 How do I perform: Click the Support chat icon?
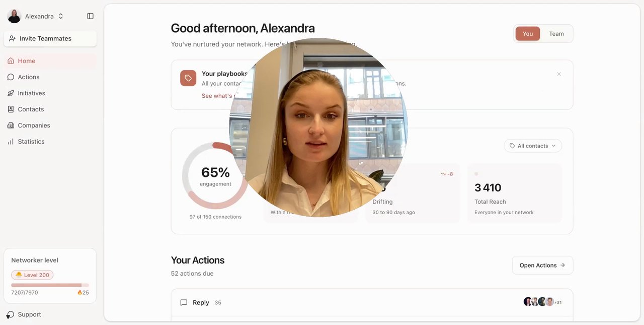pos(10,315)
